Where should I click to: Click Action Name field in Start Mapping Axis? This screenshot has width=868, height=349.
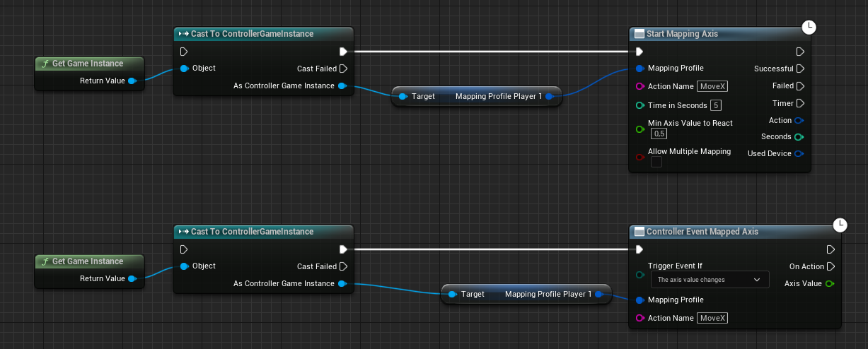pos(712,86)
